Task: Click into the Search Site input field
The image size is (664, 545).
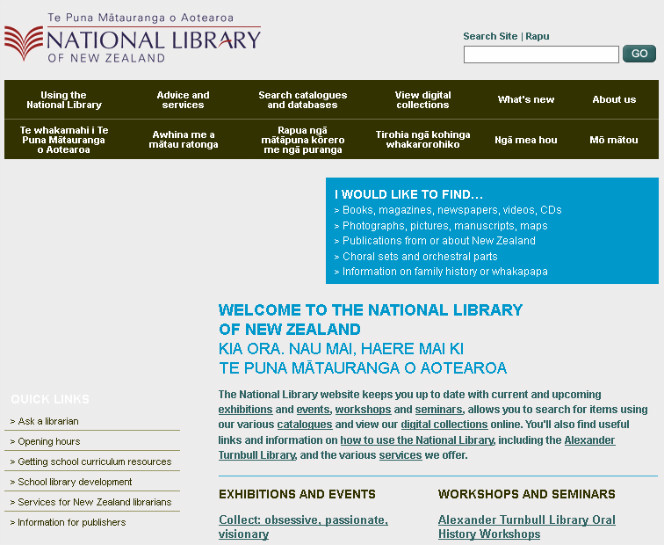Action: pyautogui.click(x=541, y=55)
